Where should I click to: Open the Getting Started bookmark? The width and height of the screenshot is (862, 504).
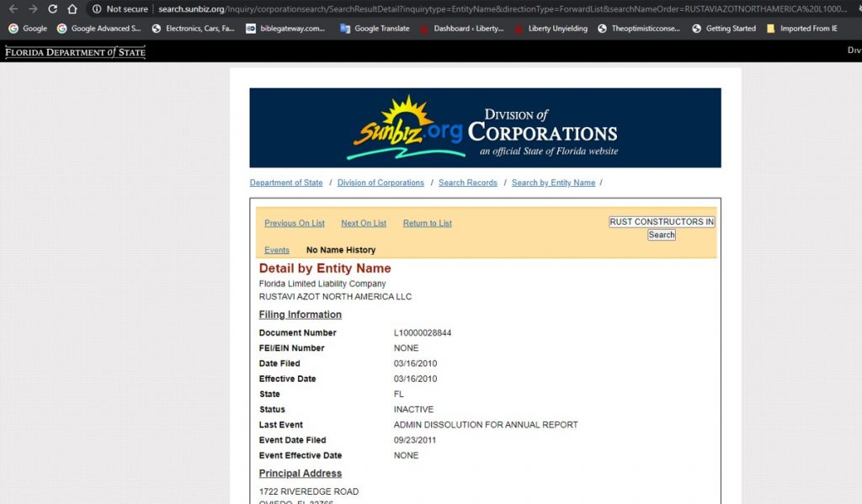[x=724, y=28]
